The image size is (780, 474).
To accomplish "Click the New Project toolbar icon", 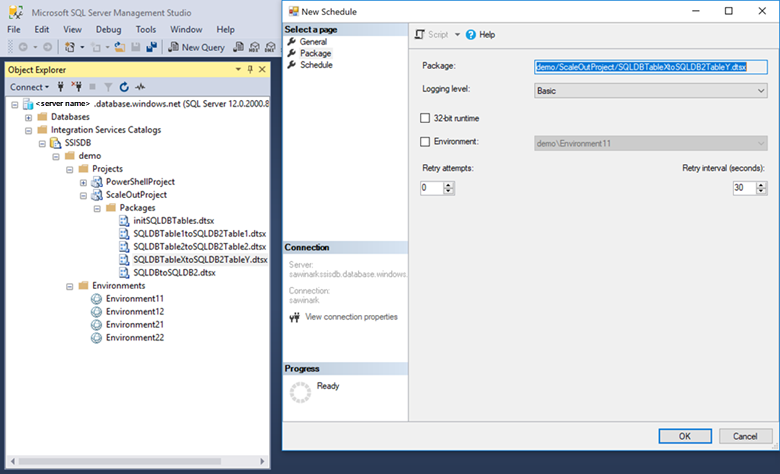I will [x=70, y=47].
